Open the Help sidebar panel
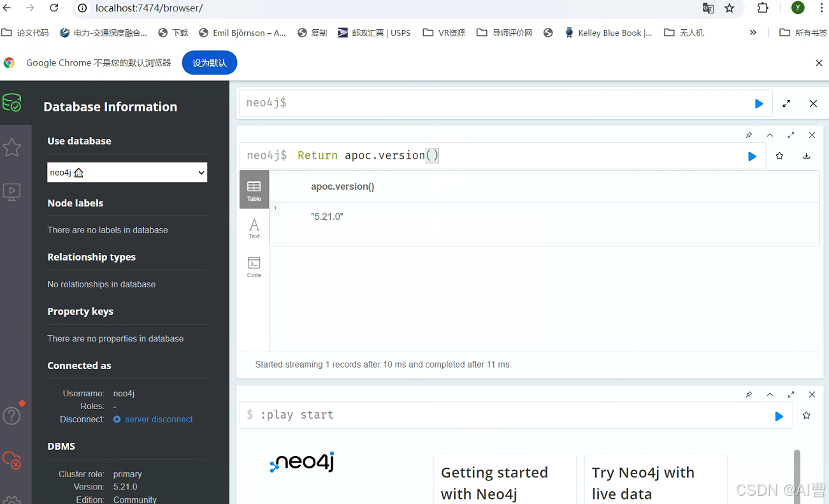The height and width of the screenshot is (504, 829). tap(11, 415)
